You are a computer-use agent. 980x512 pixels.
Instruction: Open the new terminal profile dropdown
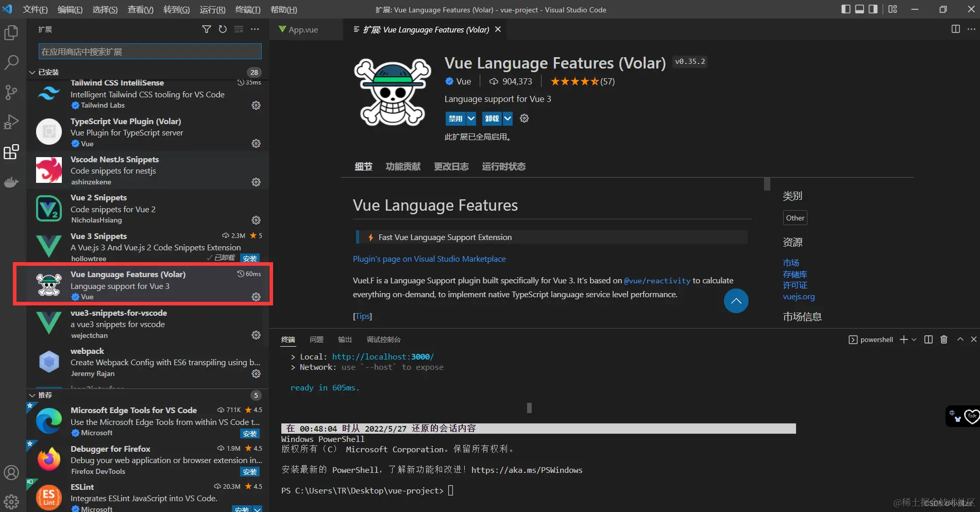coord(914,339)
